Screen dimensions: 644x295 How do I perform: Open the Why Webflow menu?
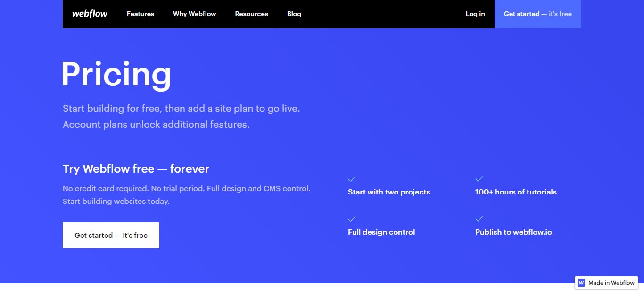coord(194,14)
